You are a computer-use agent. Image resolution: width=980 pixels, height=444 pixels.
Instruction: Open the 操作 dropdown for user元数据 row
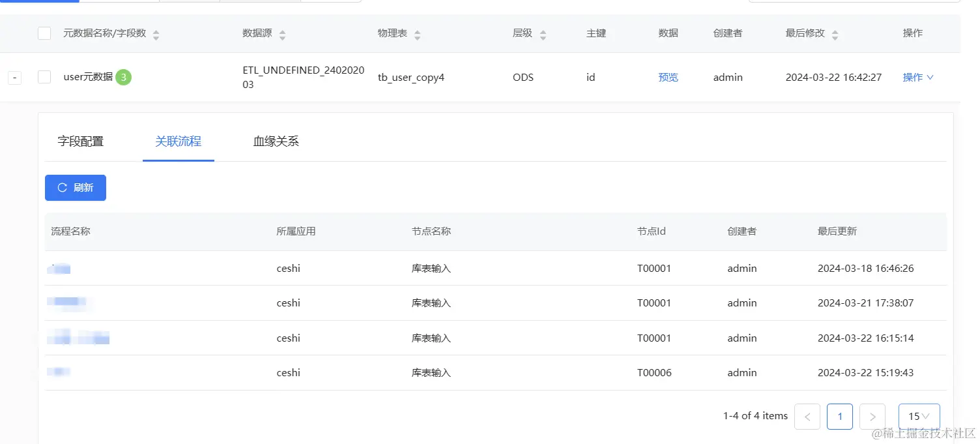click(x=918, y=77)
